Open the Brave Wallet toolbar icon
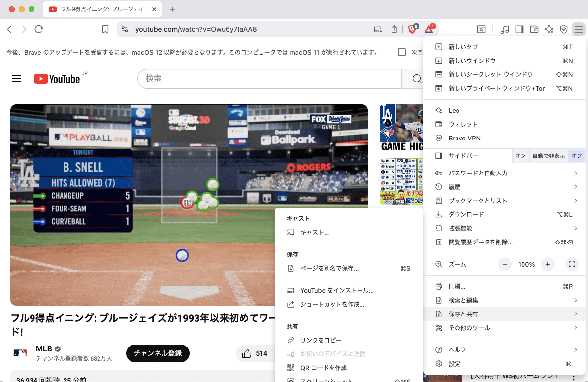The width and height of the screenshot is (588, 382). [534, 29]
